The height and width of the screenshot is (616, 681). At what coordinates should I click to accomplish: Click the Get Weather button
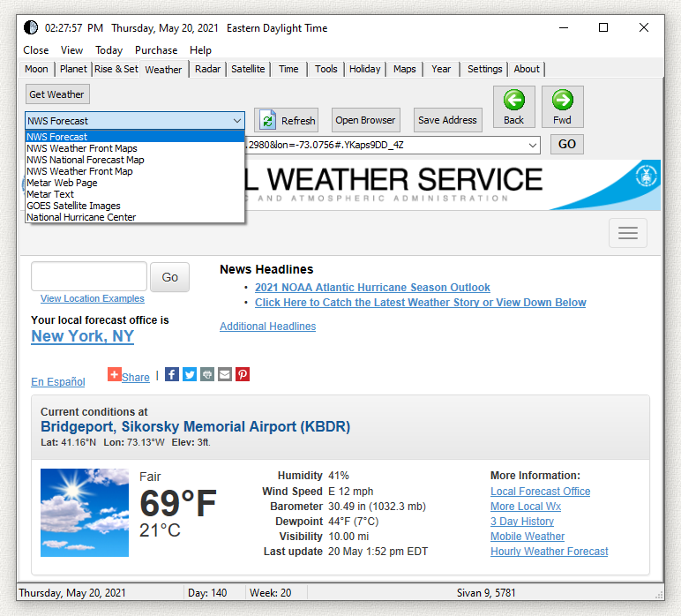[x=57, y=94]
